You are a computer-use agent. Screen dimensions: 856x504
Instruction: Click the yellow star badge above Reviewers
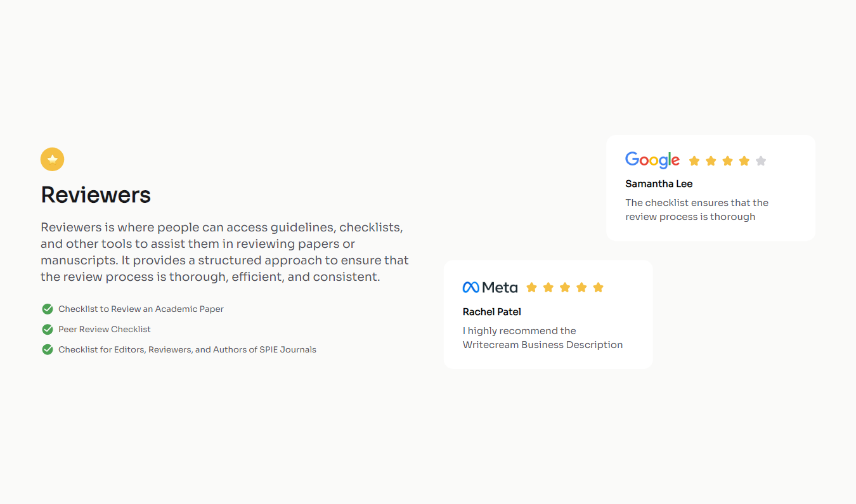point(52,159)
